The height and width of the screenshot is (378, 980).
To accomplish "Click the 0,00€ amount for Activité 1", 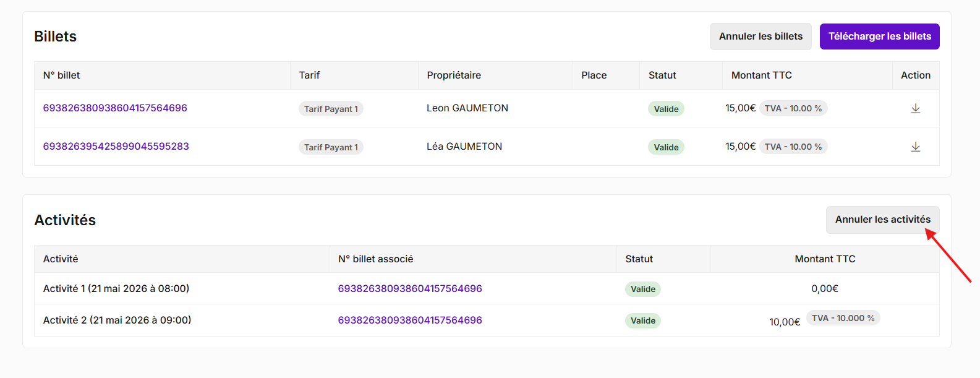I will (825, 289).
